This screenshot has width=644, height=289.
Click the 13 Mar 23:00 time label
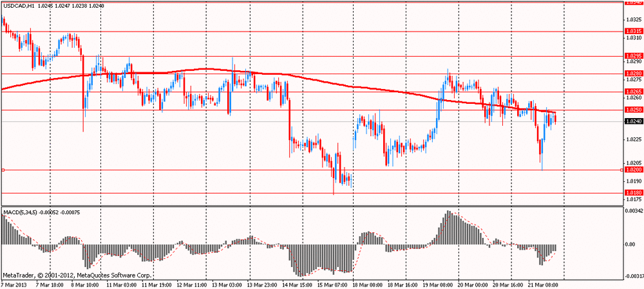(262, 284)
